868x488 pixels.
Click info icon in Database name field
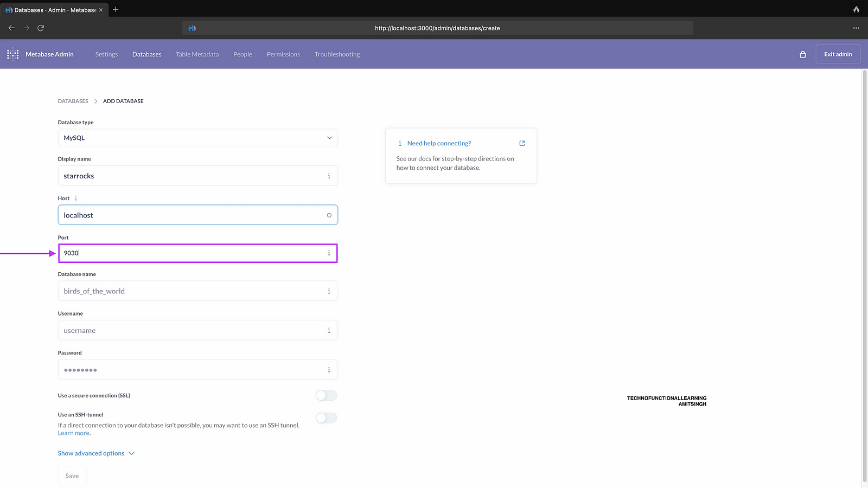click(x=329, y=291)
